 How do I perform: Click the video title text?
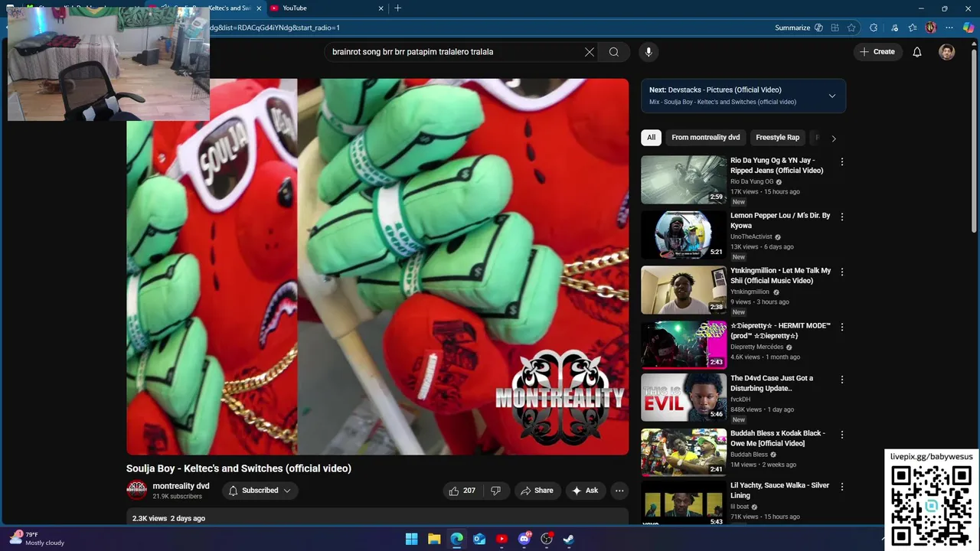239,468
